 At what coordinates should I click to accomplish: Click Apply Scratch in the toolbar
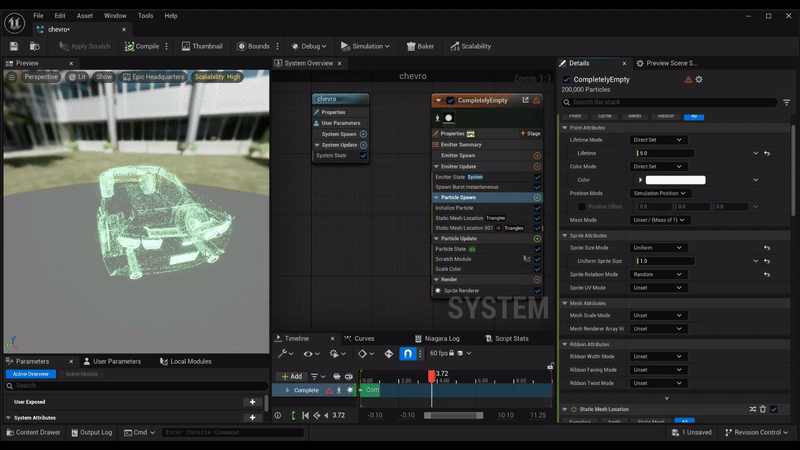point(85,46)
